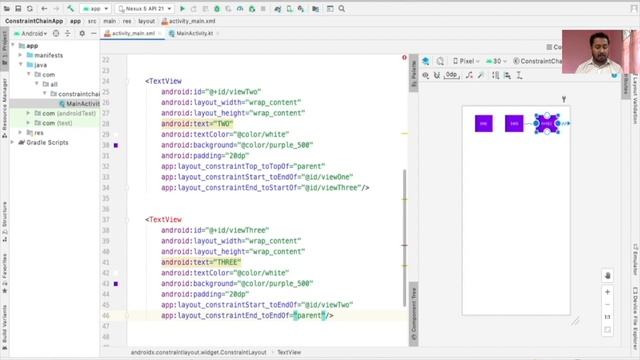Image resolution: width=640 pixels, height=360 pixels.
Task: Open the Palette side panel
Action: (413, 73)
